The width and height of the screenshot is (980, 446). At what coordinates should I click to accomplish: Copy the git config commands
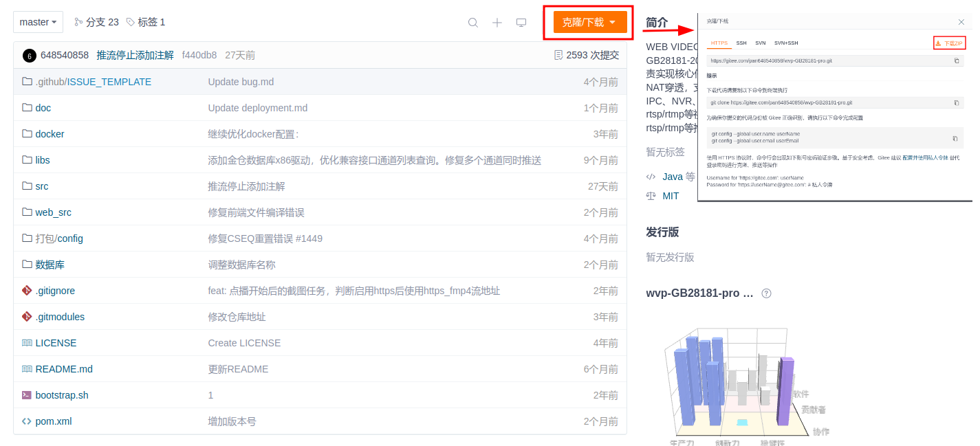click(x=955, y=137)
